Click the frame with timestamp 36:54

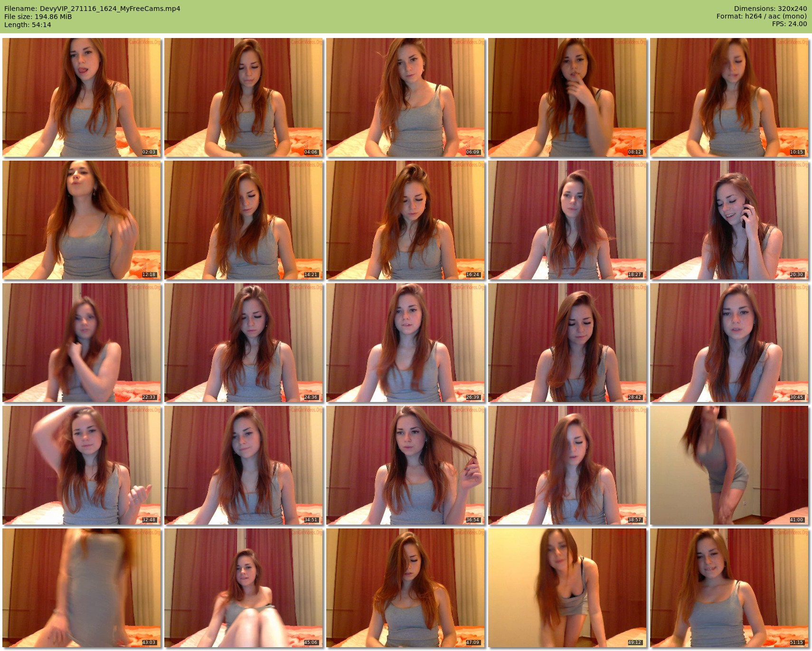[406, 465]
